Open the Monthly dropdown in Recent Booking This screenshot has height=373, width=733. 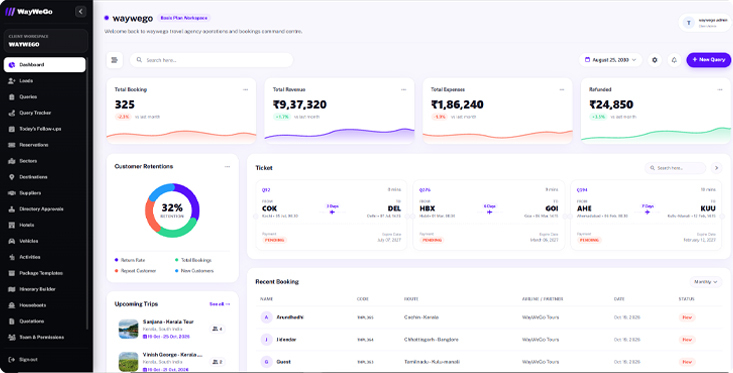tap(705, 282)
